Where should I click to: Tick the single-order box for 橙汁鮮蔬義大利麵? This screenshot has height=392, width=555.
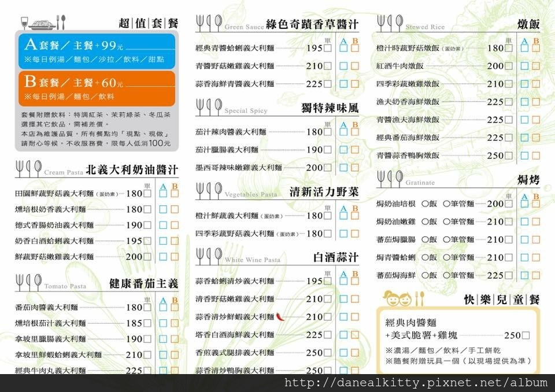point(328,216)
